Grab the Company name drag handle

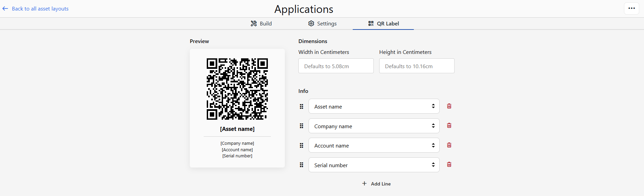[301, 126]
